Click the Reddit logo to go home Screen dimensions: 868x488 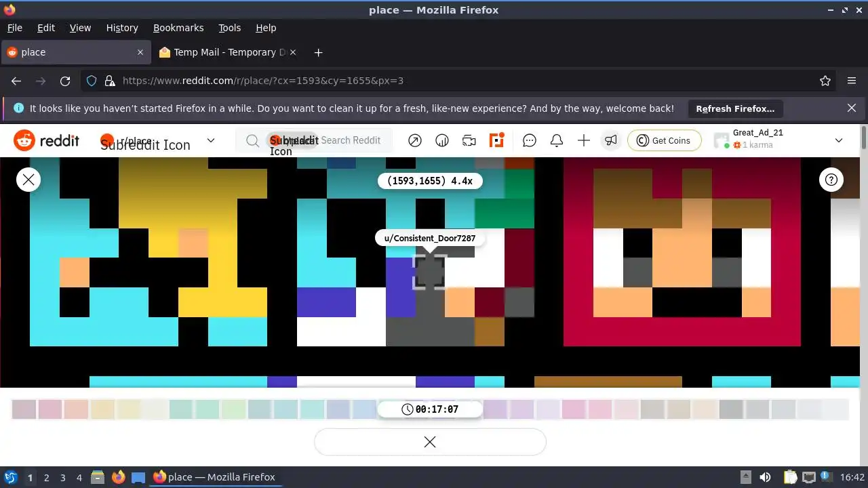(46, 140)
